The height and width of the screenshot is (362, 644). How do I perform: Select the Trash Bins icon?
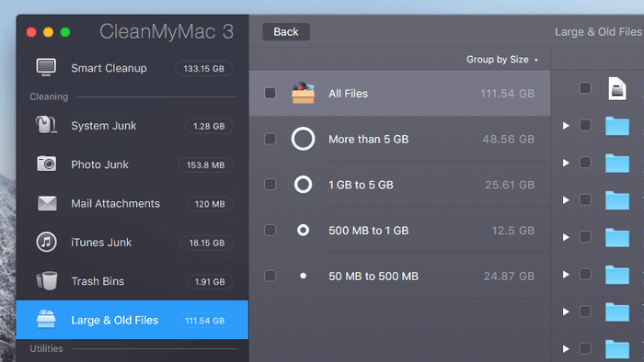click(x=47, y=281)
